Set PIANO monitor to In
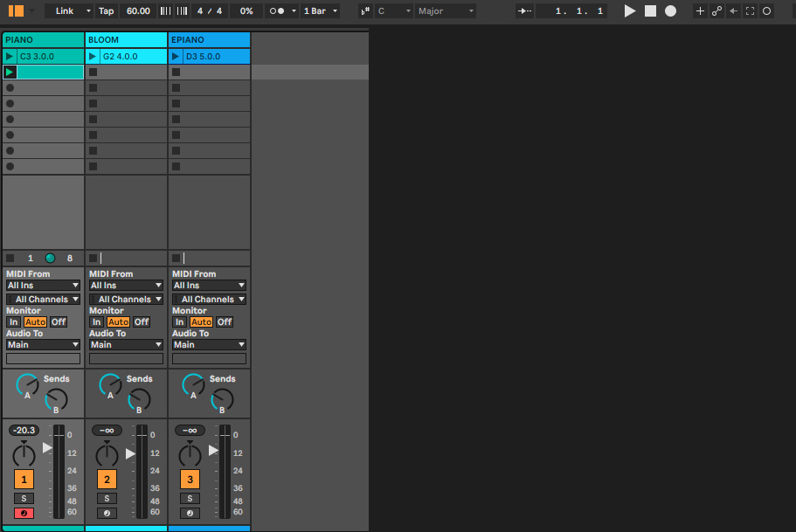 tap(14, 321)
